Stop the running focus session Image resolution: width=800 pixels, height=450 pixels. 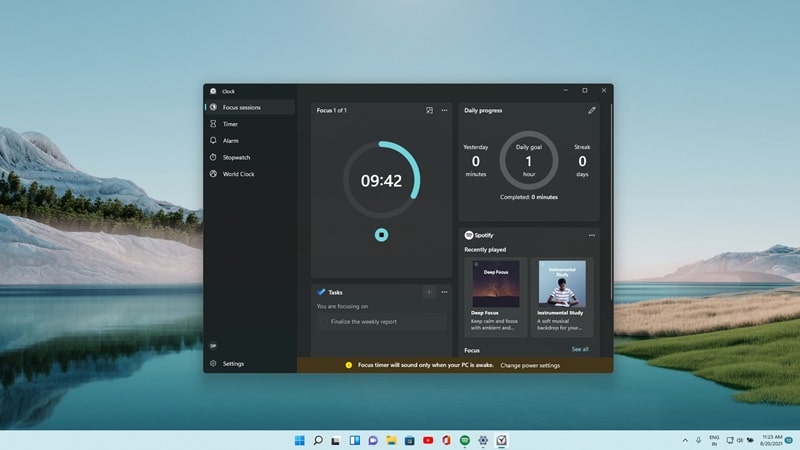[381, 235]
